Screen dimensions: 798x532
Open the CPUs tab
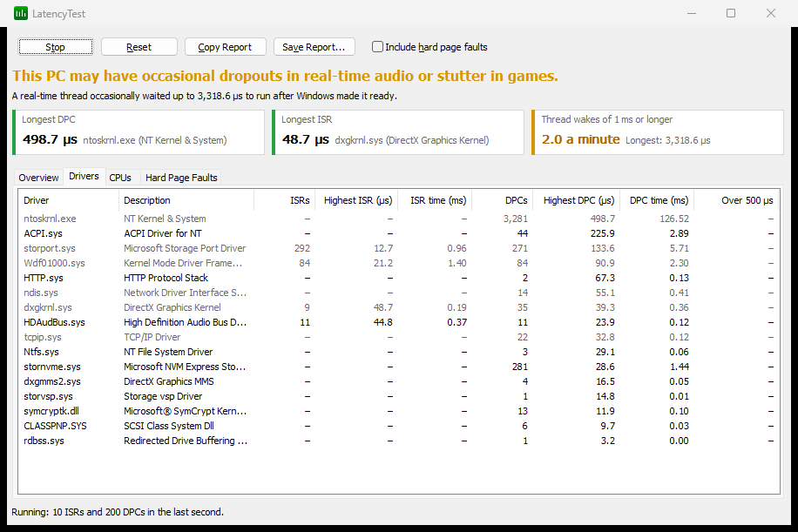pos(120,178)
